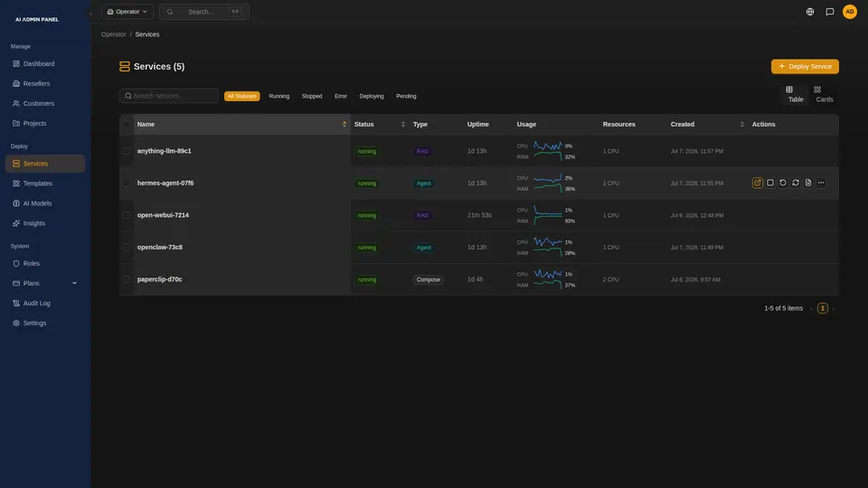Open the anything-llm-89c1 service
The width and height of the screenshot is (868, 488).
[x=164, y=151]
